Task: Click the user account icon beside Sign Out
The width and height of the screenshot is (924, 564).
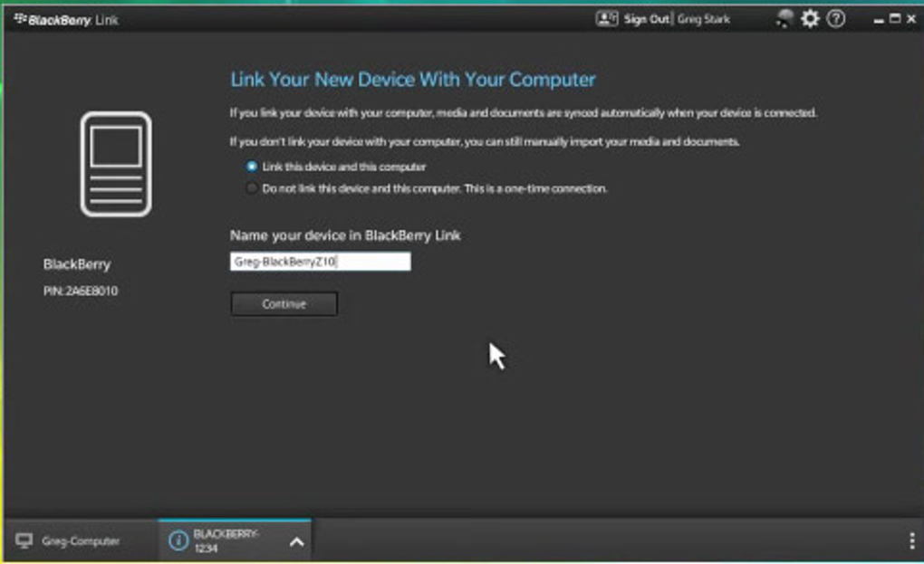Action: [x=606, y=19]
